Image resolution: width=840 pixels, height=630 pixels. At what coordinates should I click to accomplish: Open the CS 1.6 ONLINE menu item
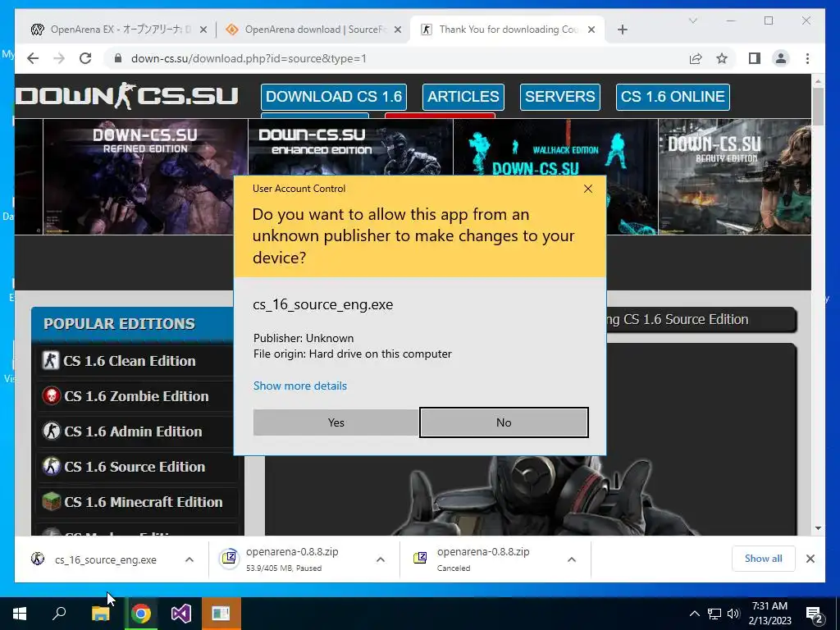(x=673, y=97)
